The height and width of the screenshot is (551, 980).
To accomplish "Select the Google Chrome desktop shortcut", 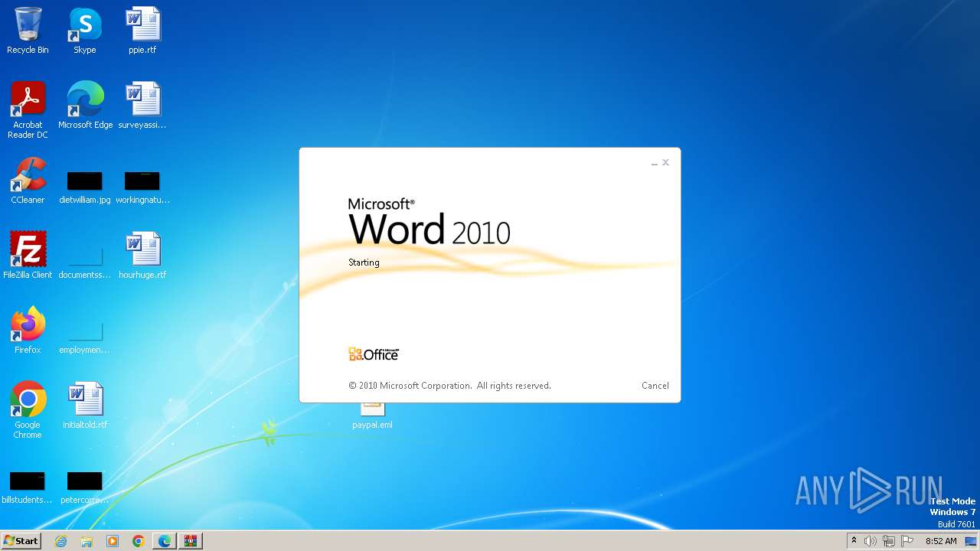I will click(x=28, y=410).
